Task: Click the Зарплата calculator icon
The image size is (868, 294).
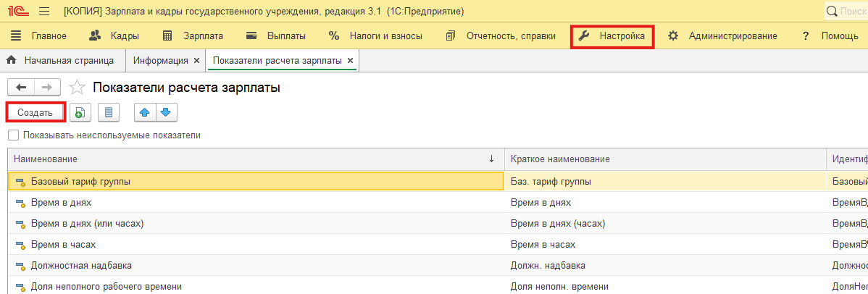Action: (x=167, y=36)
